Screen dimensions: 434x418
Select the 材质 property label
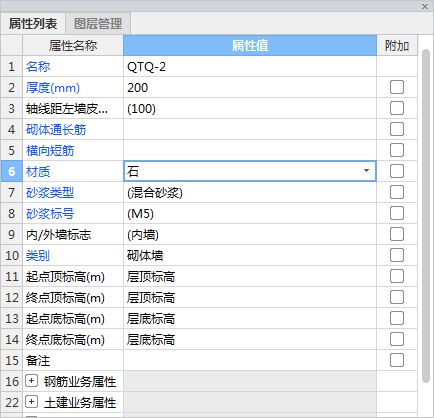[x=38, y=172]
